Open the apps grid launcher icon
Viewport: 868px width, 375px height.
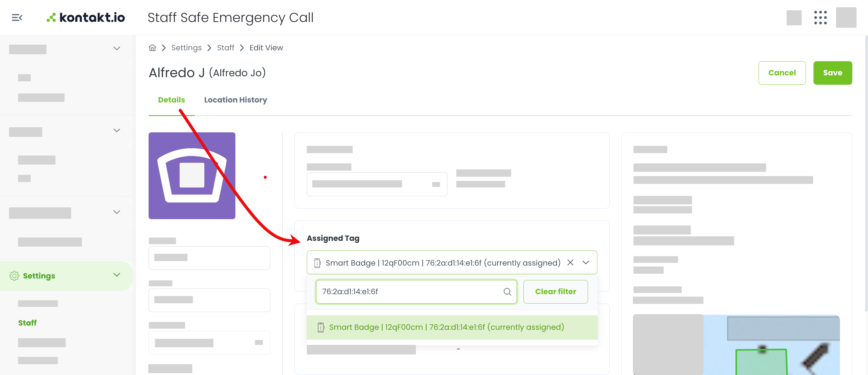(820, 17)
